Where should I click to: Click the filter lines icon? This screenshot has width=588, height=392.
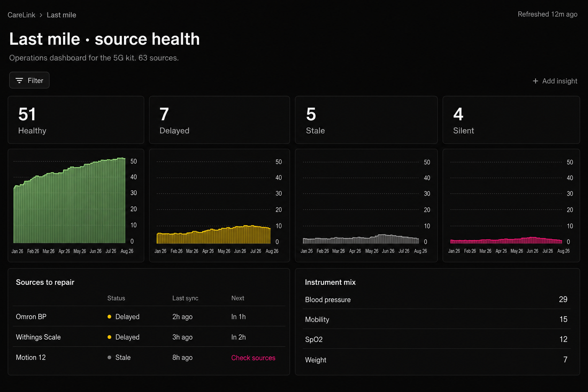pyautogui.click(x=19, y=80)
